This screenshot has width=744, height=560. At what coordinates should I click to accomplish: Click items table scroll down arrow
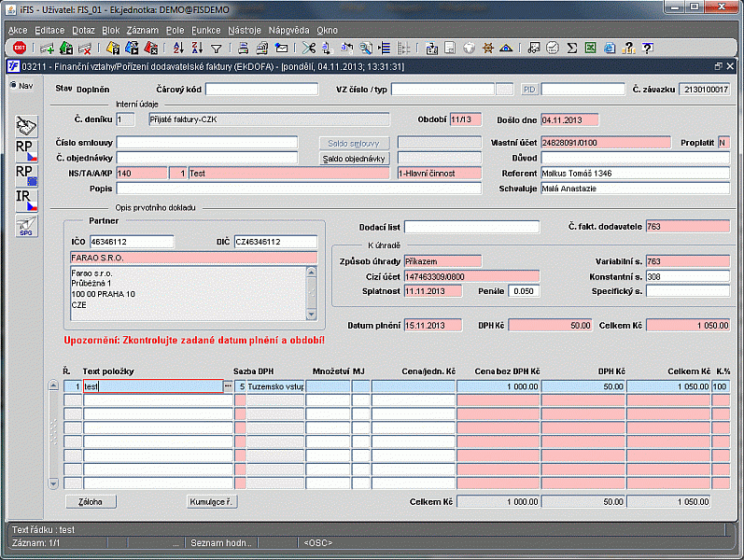tap(53, 483)
